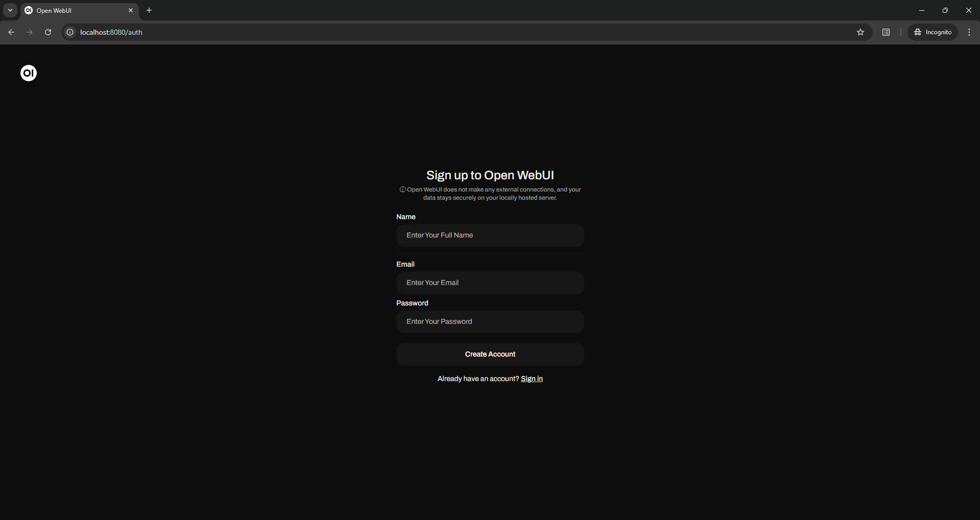Minimize the browser window

click(x=922, y=10)
